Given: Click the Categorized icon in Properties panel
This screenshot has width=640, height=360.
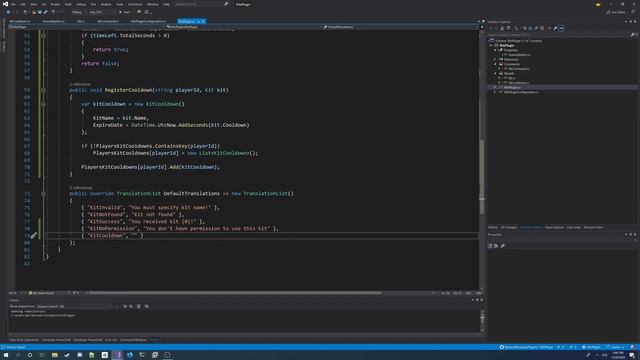Looking at the screenshot, I should tap(490, 246).
